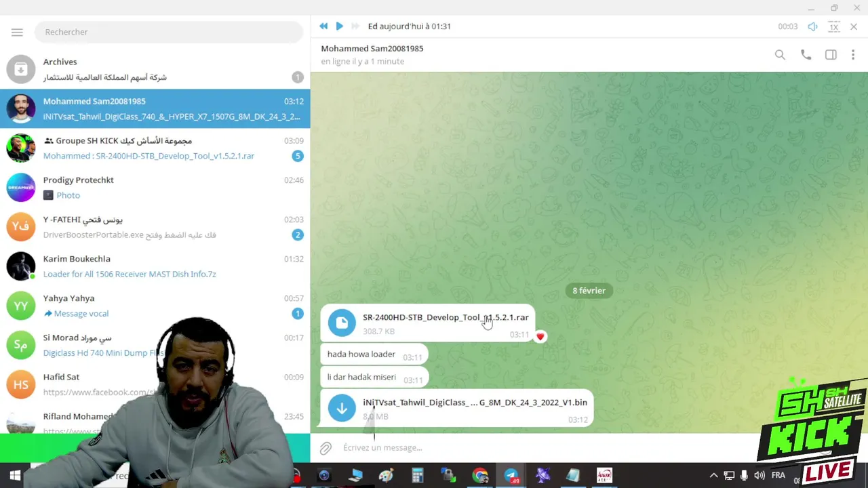
Task: Click iNiTVsat_Tahwil_DigiClass bin file name
Action: tap(475, 402)
